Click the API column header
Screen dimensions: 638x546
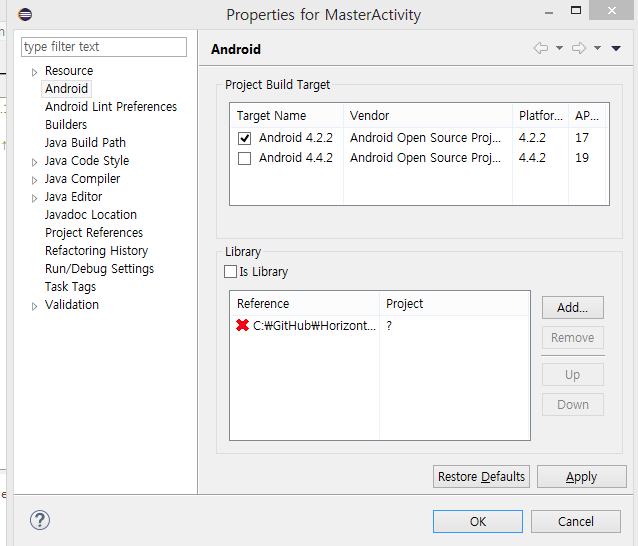tap(586, 116)
